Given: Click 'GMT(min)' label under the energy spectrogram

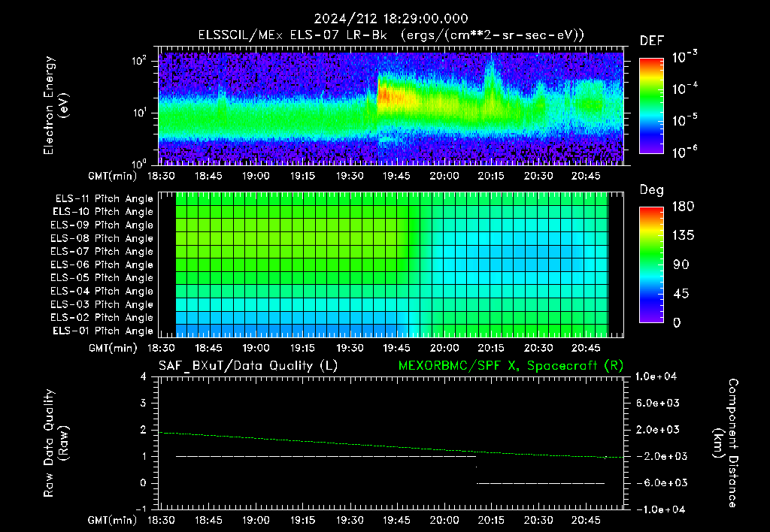Looking at the screenshot, I should point(113,176).
